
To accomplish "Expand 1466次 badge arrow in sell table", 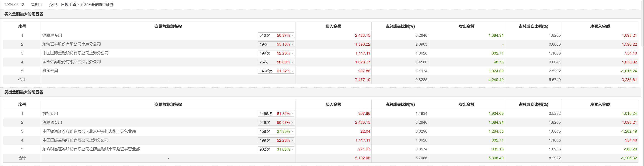I will (292, 114).
